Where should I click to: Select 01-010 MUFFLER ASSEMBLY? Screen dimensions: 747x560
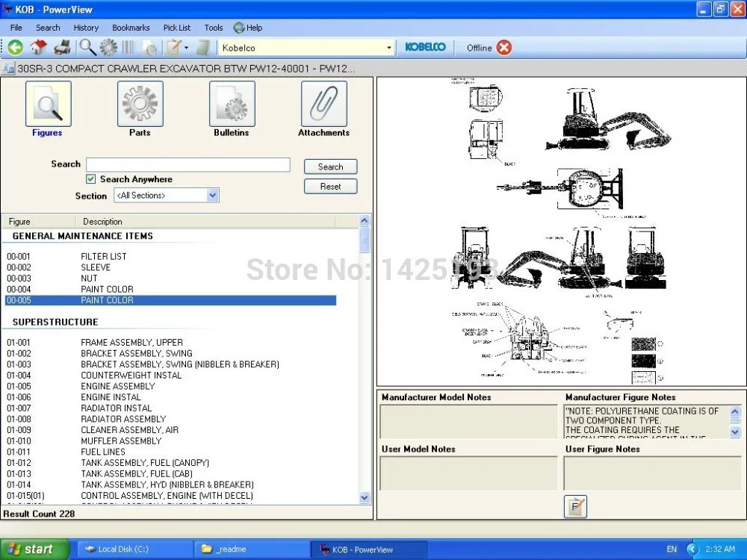tap(170, 441)
